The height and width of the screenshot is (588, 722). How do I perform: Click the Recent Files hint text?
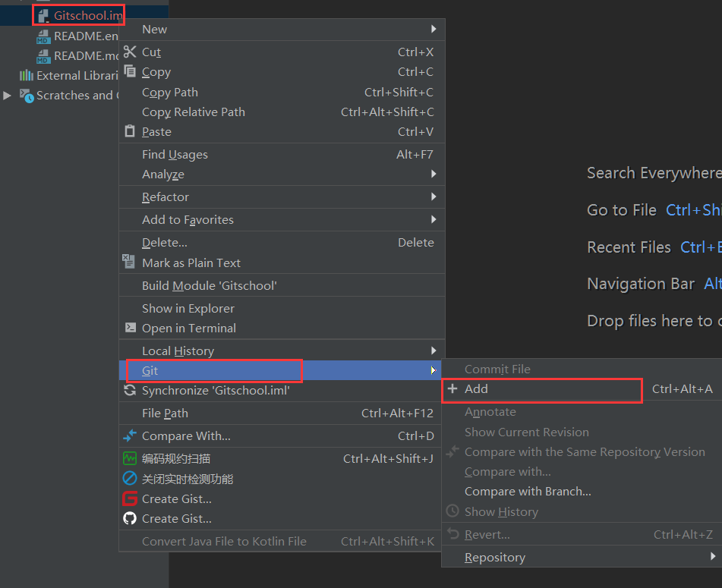click(629, 247)
